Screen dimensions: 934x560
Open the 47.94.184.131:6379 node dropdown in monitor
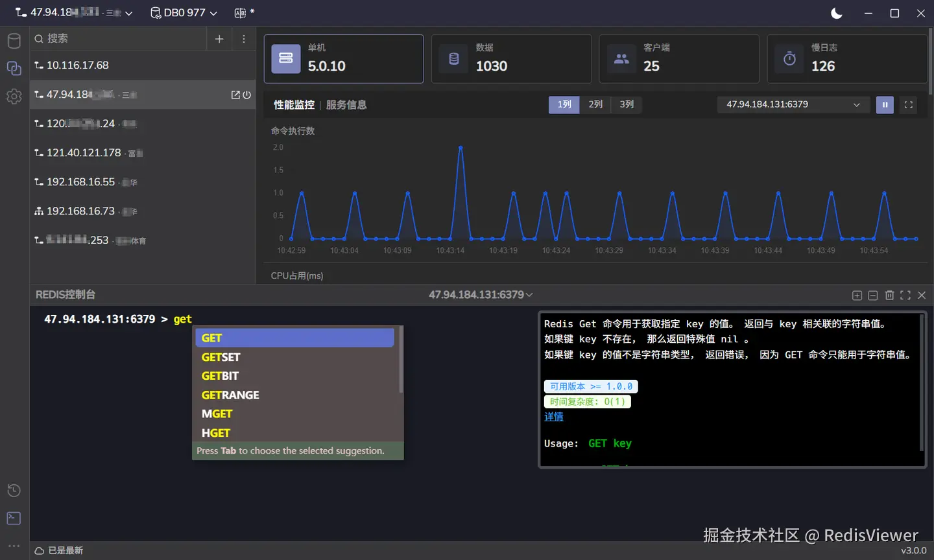point(793,104)
